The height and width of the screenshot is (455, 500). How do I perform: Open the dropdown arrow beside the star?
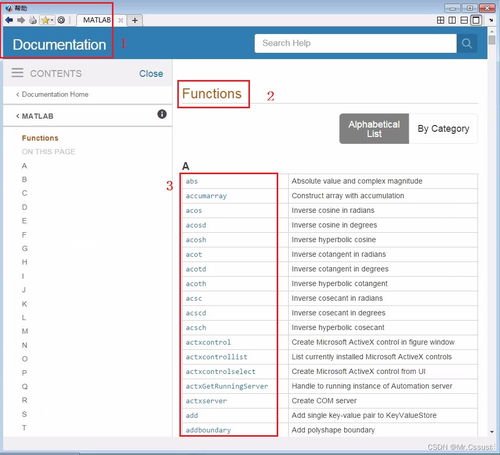(52, 20)
